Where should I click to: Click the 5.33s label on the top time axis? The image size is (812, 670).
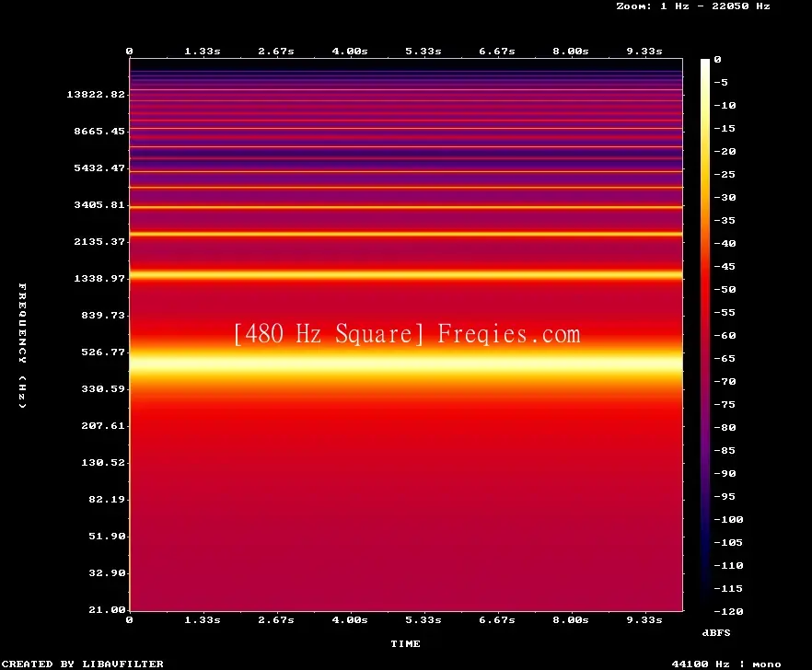(423, 52)
